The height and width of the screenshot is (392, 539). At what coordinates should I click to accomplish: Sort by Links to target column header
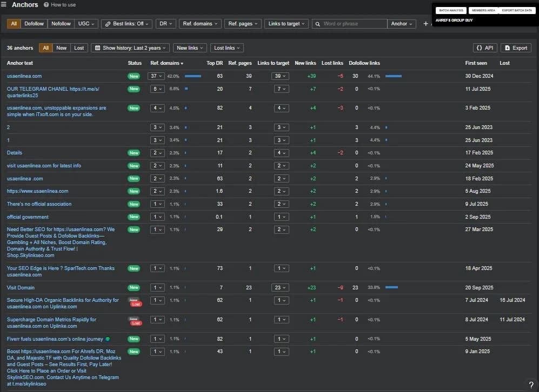(273, 63)
